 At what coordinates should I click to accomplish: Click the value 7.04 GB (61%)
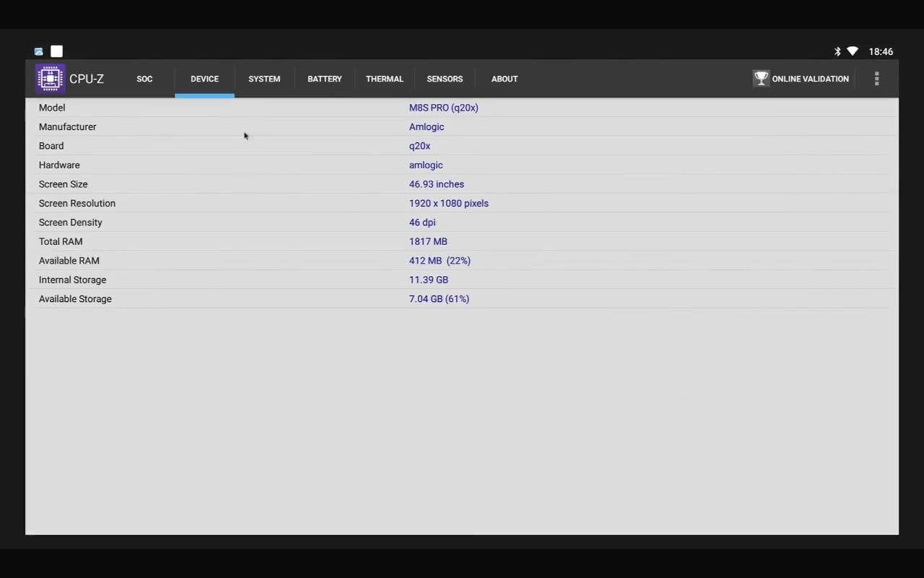[x=439, y=299]
